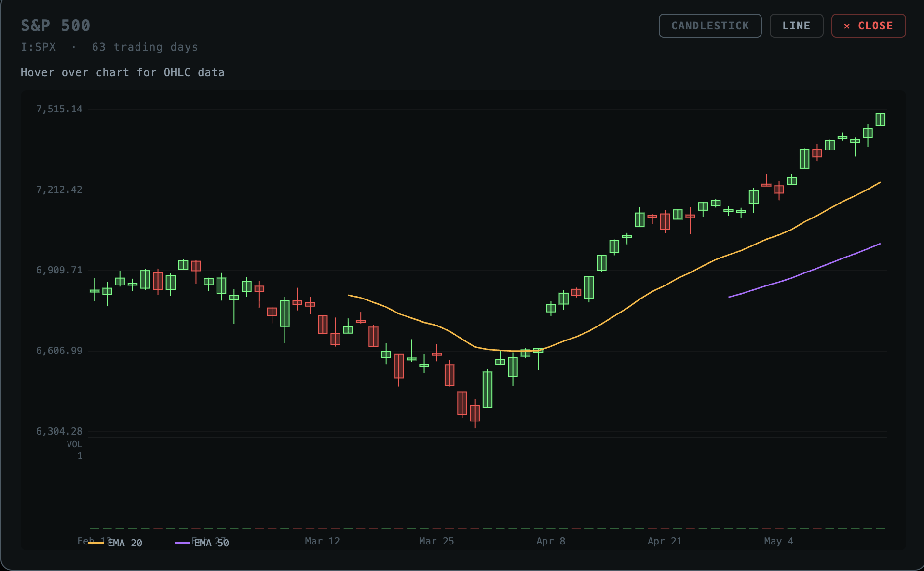The image size is (924, 571).
Task: Click the 6,304.28 price axis label
Action: pyautogui.click(x=59, y=432)
